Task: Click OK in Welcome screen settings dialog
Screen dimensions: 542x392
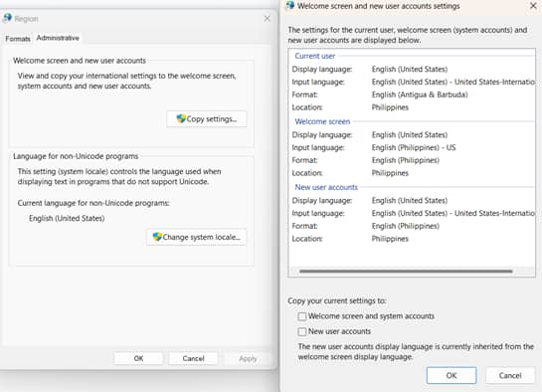Action: [x=452, y=375]
